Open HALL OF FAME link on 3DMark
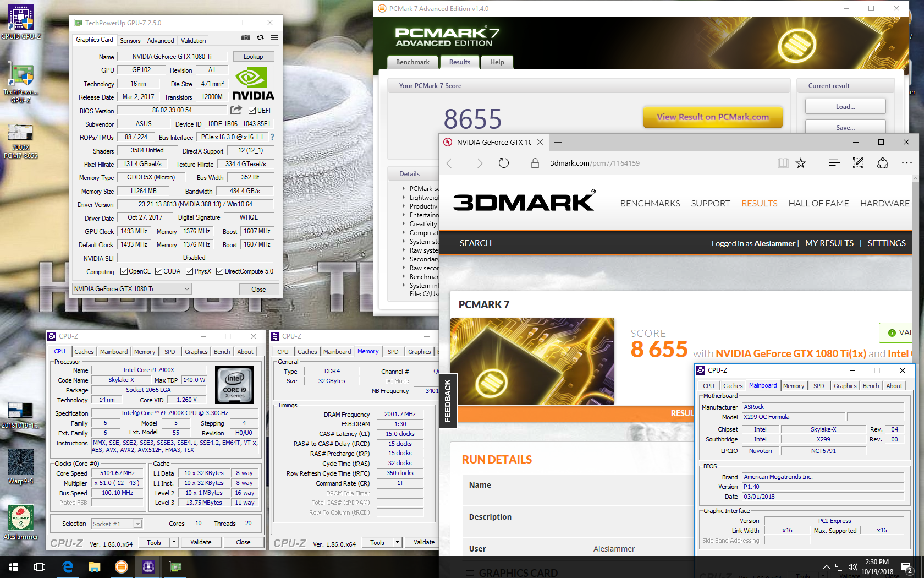 tap(818, 203)
